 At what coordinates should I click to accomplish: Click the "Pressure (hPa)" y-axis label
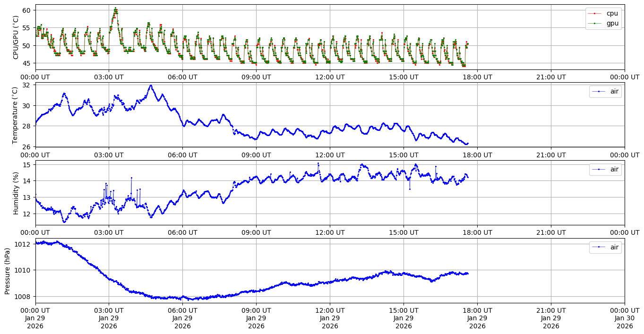[7, 271]
